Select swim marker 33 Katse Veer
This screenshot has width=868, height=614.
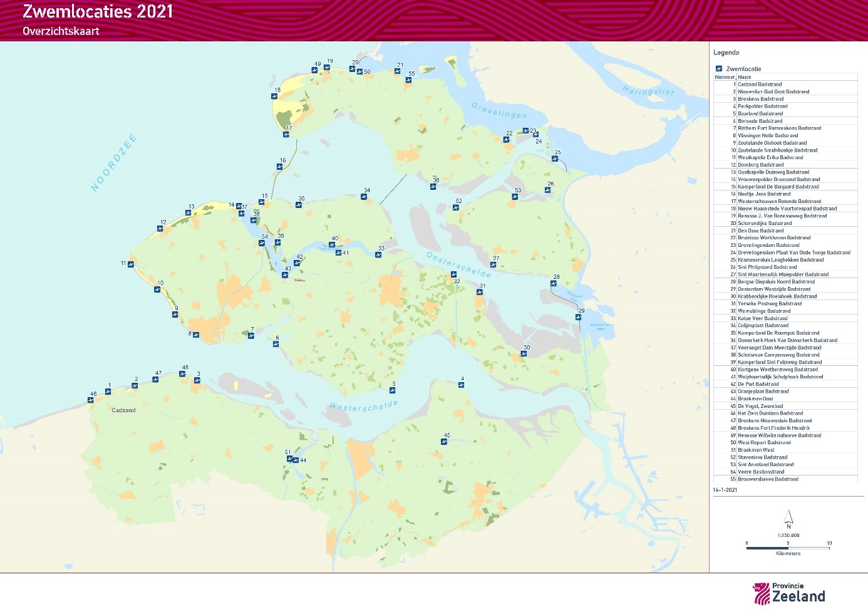tap(379, 255)
